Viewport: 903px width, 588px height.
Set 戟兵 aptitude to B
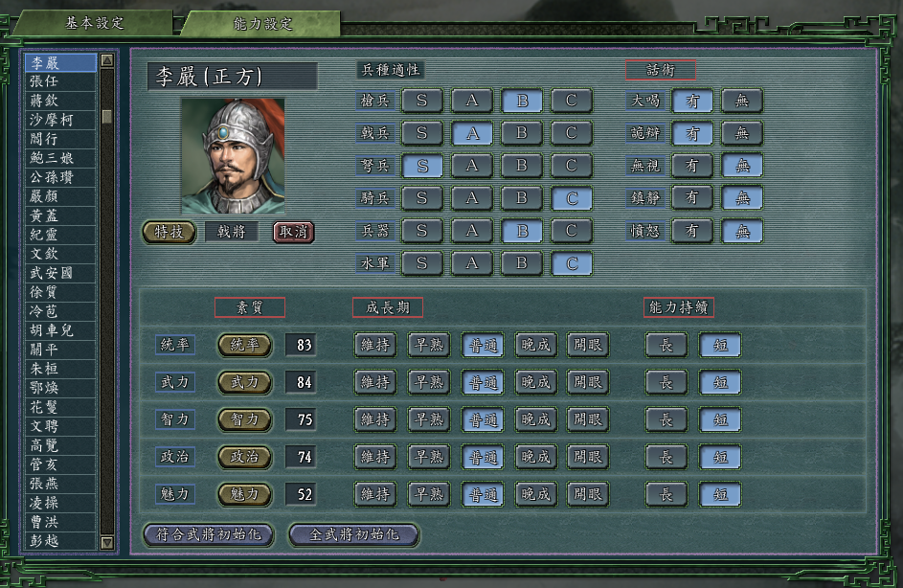[x=522, y=133]
